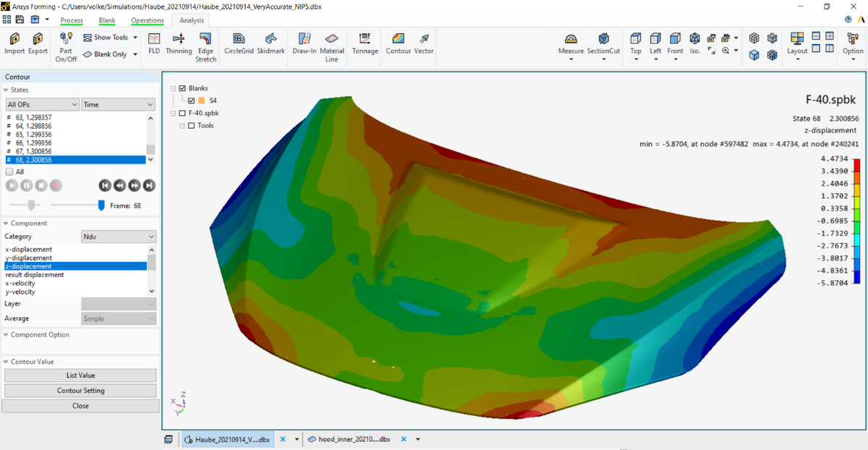Click the List Value button

(x=80, y=375)
